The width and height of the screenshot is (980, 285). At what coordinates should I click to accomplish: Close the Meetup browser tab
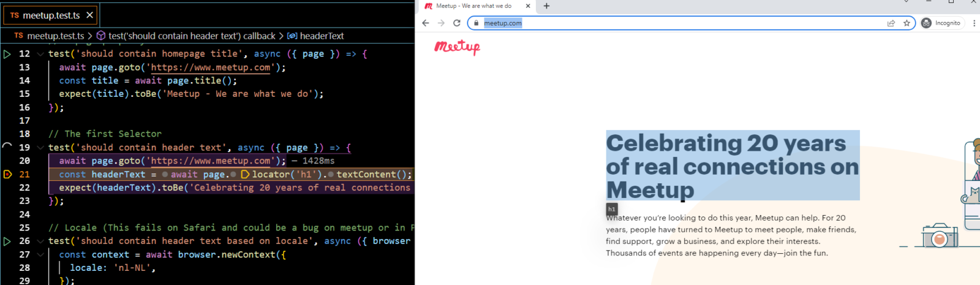pos(528,6)
